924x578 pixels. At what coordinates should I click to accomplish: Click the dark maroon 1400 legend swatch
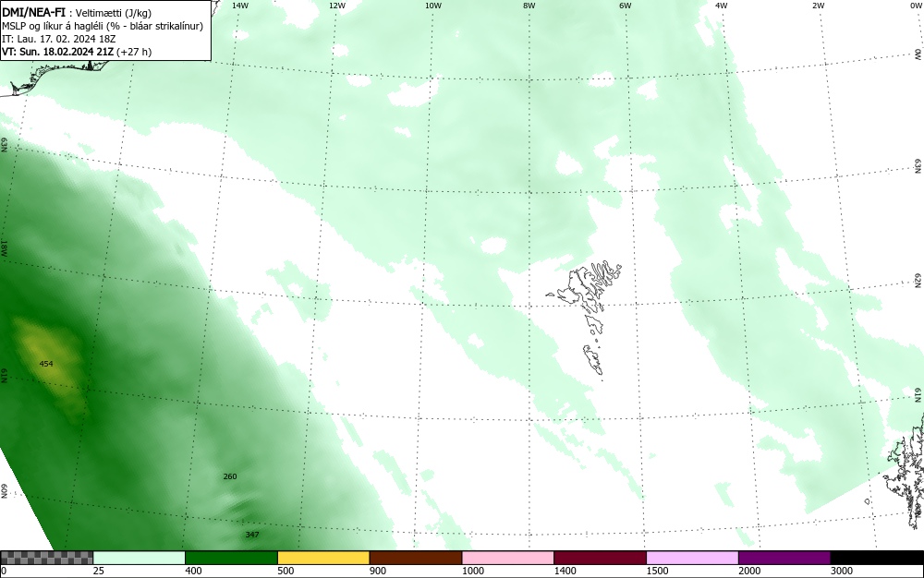click(x=600, y=558)
